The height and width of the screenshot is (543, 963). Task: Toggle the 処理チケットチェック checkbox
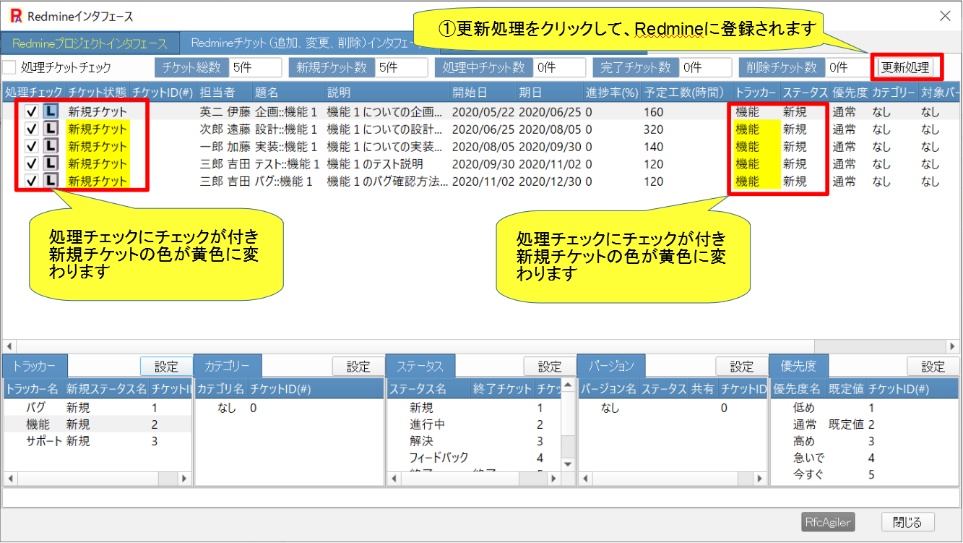coord(9,67)
